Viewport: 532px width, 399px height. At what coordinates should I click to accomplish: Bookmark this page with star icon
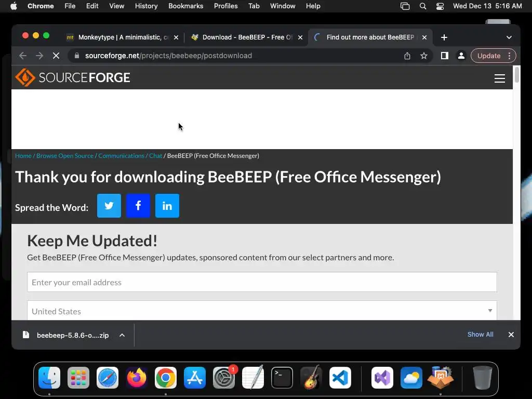[x=424, y=56]
